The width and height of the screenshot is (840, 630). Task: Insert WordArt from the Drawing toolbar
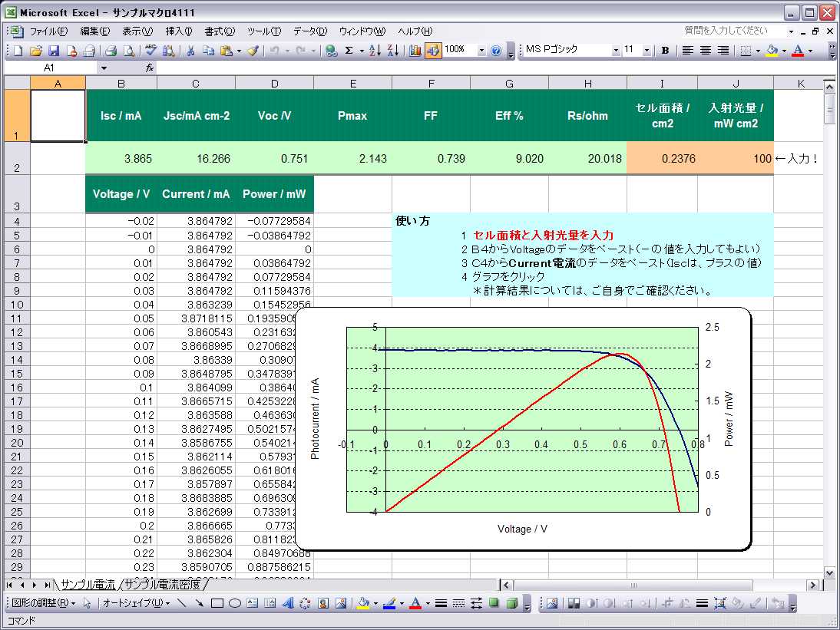click(x=288, y=603)
